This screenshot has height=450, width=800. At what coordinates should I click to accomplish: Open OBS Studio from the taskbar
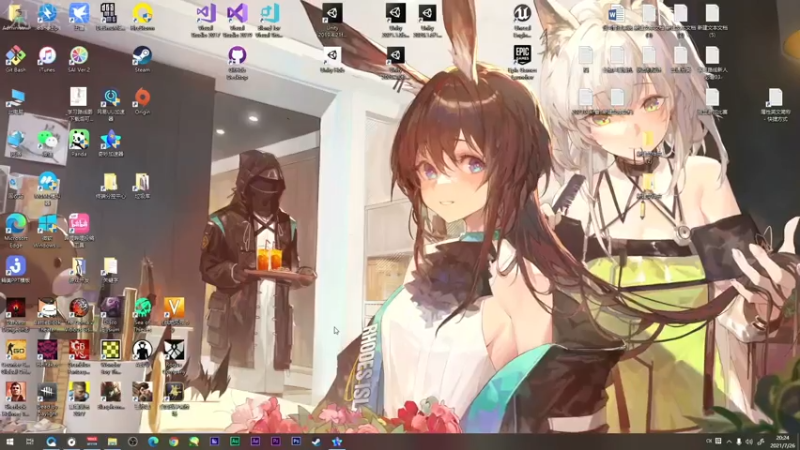[133, 442]
